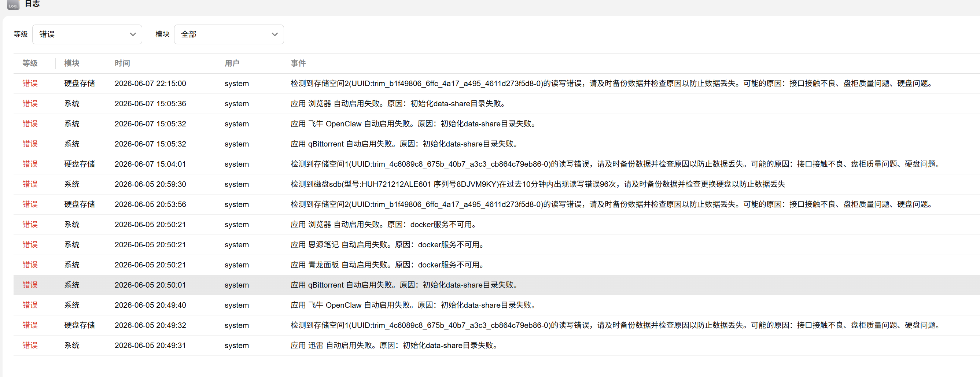This screenshot has height=377, width=980.
Task: Select the 浏览器 docker服务不可用 event
Action: 384,225
